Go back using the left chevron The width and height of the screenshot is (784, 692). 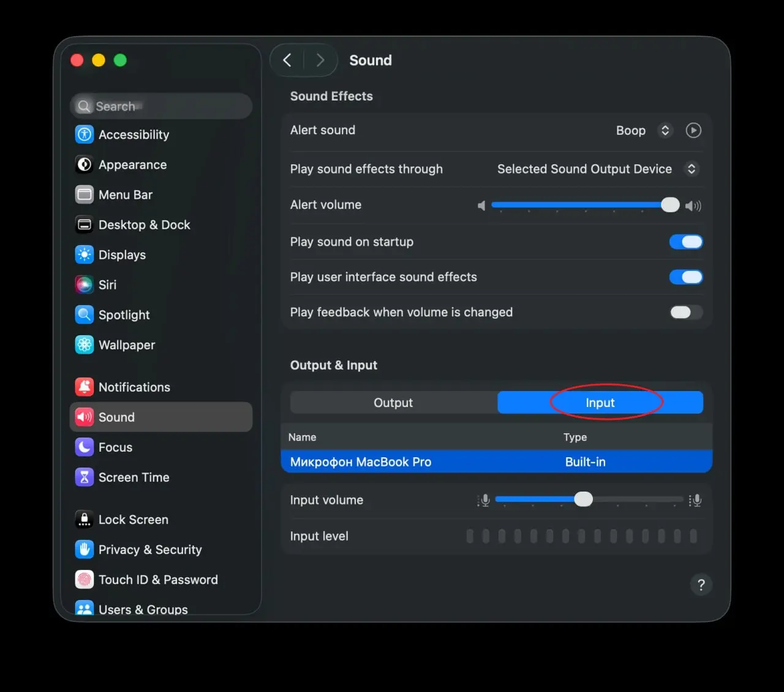click(287, 60)
